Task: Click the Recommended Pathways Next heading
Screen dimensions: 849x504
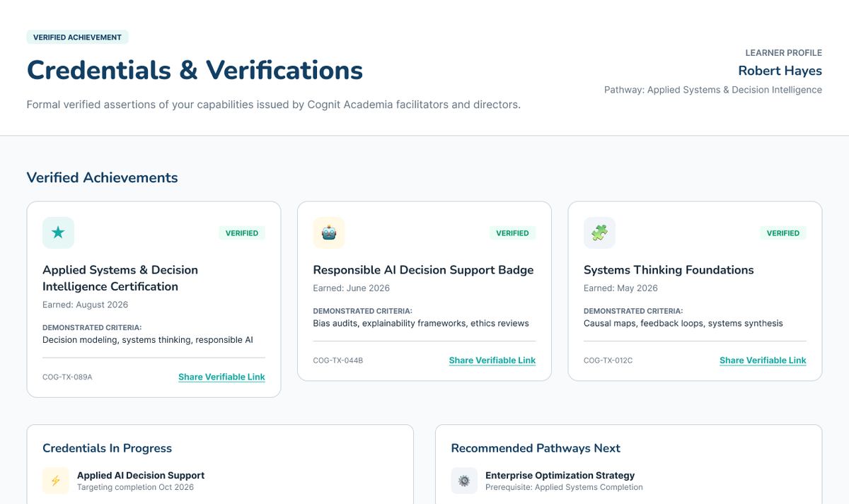Action: tap(536, 448)
